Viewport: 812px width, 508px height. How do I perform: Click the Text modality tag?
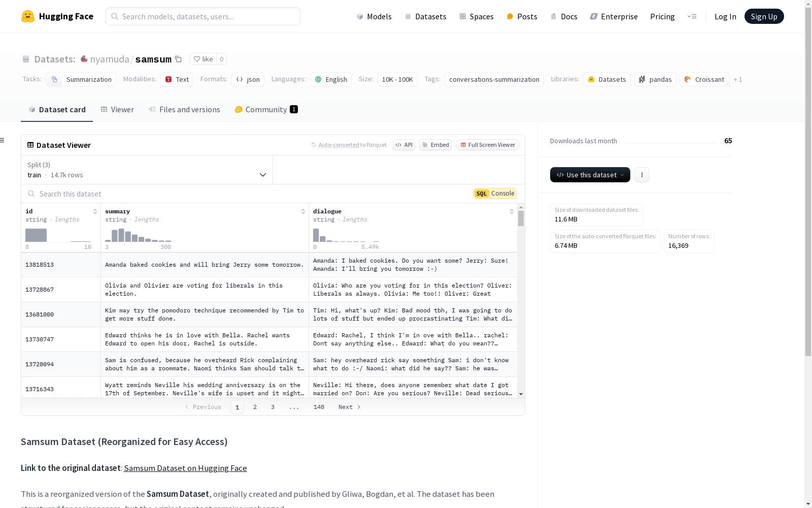tap(177, 79)
